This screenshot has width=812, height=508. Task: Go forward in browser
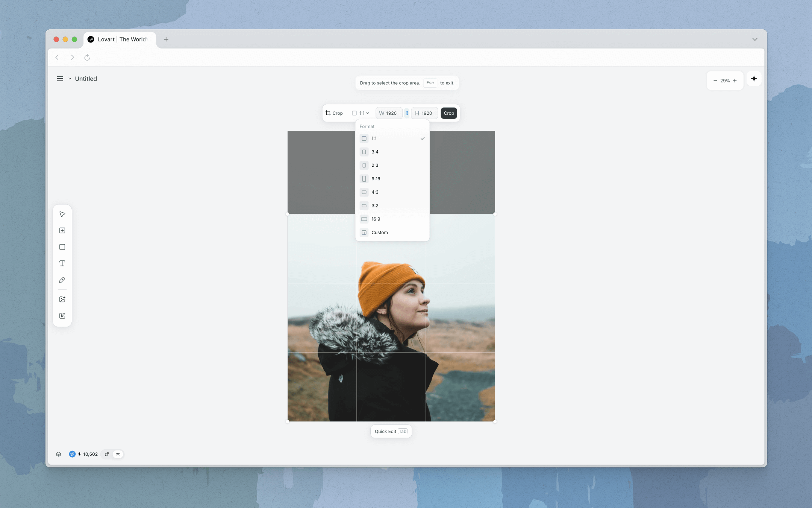pos(73,57)
